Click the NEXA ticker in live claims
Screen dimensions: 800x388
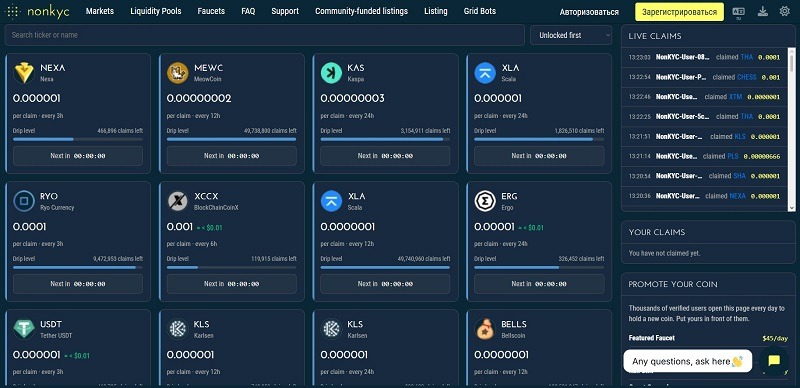737,196
